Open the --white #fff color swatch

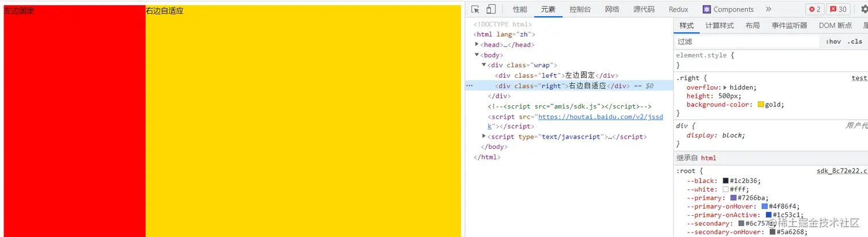click(x=726, y=189)
